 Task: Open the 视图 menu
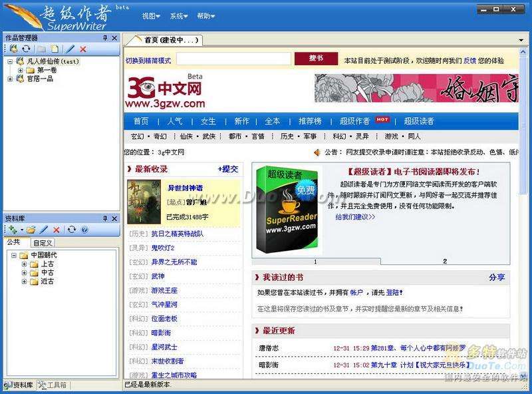(151, 16)
